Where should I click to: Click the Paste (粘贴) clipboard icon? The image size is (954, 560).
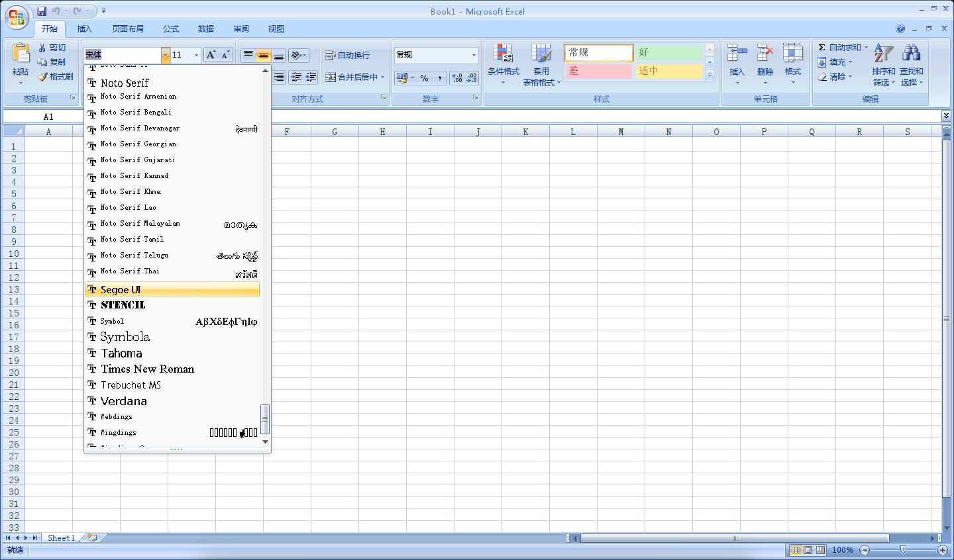(x=21, y=54)
